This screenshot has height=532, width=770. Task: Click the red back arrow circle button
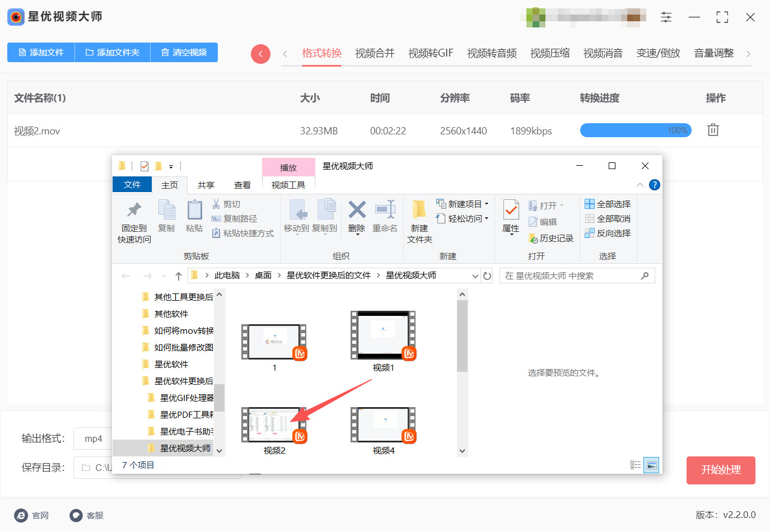coord(260,54)
